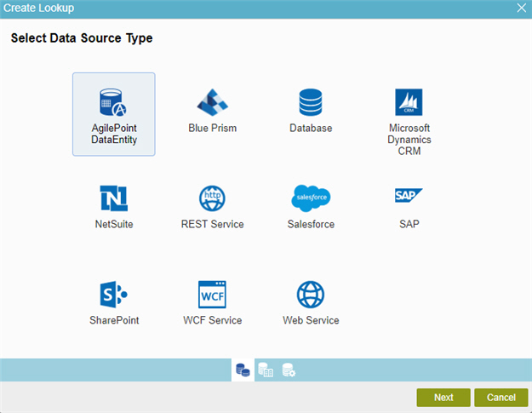532x413 pixels.
Task: Select the AgilePoint DataEntity data source
Action: tap(114, 114)
